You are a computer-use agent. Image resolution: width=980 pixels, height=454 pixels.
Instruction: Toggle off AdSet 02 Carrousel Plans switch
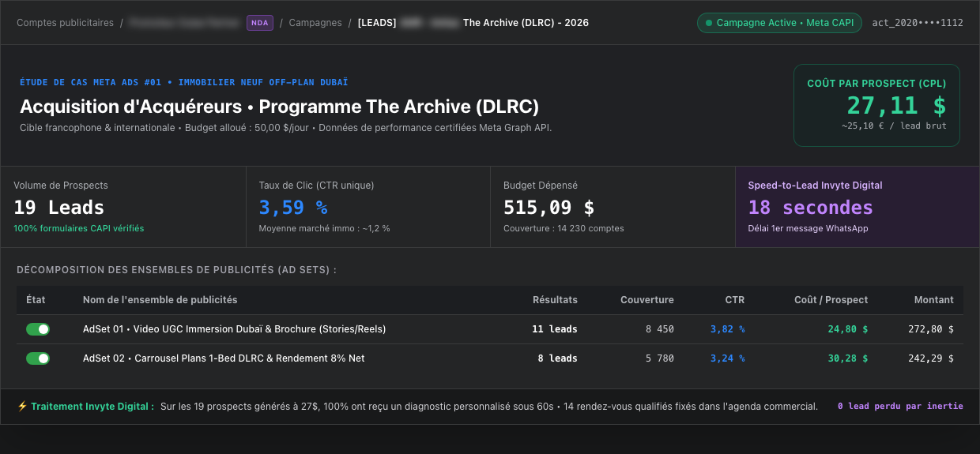click(38, 358)
